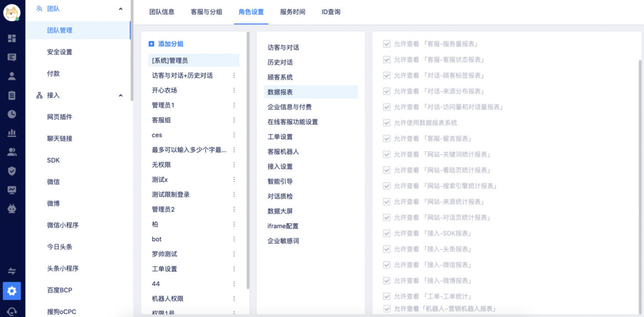This screenshot has height=317, width=644.
Task: Toggle checkbox 允许查看「工单-工单统计」
Action: coord(387,296)
